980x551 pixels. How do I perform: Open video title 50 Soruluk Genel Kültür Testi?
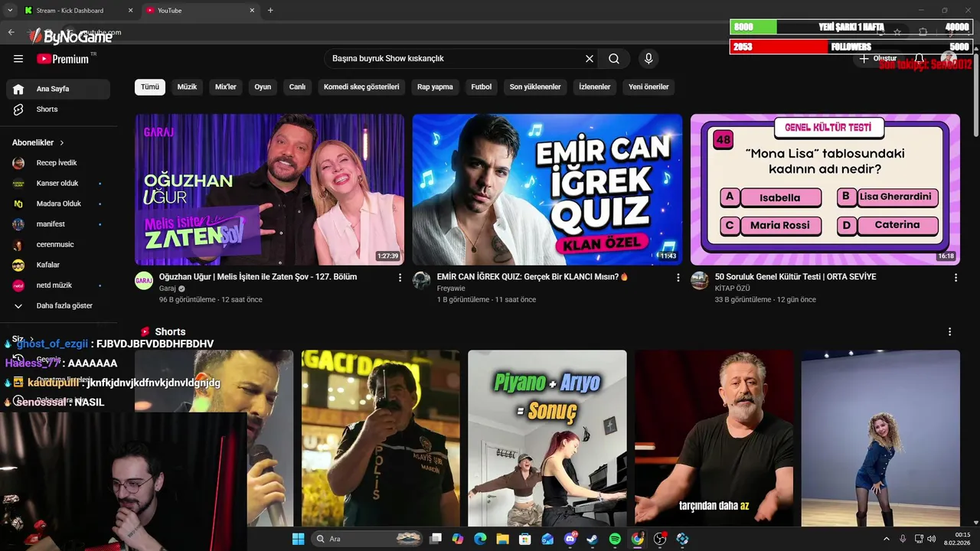click(795, 277)
